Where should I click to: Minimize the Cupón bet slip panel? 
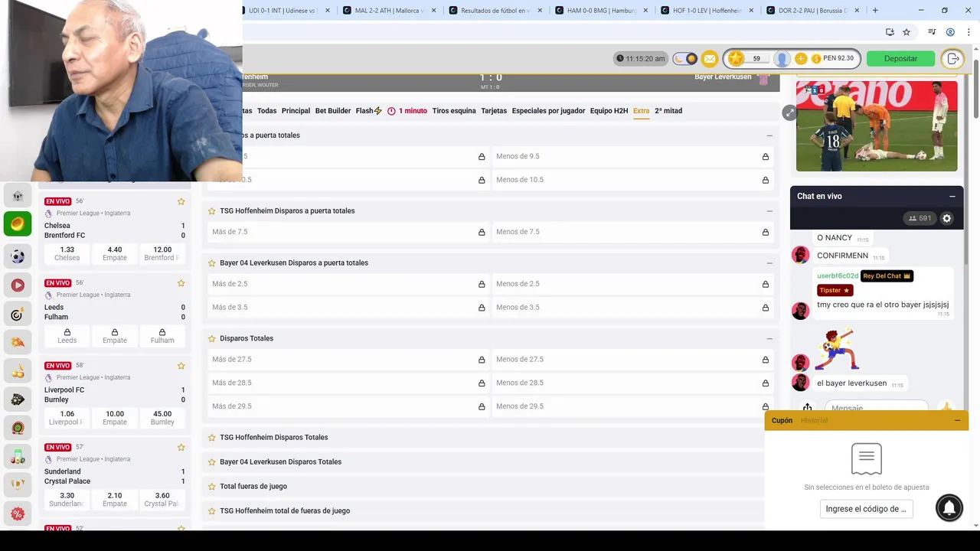click(x=957, y=420)
